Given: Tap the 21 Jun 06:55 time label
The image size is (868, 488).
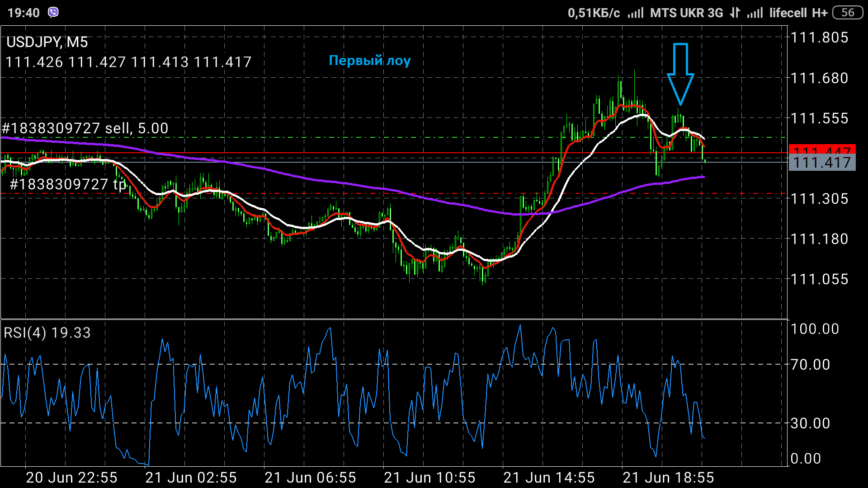Looking at the screenshot, I should click(x=310, y=478).
